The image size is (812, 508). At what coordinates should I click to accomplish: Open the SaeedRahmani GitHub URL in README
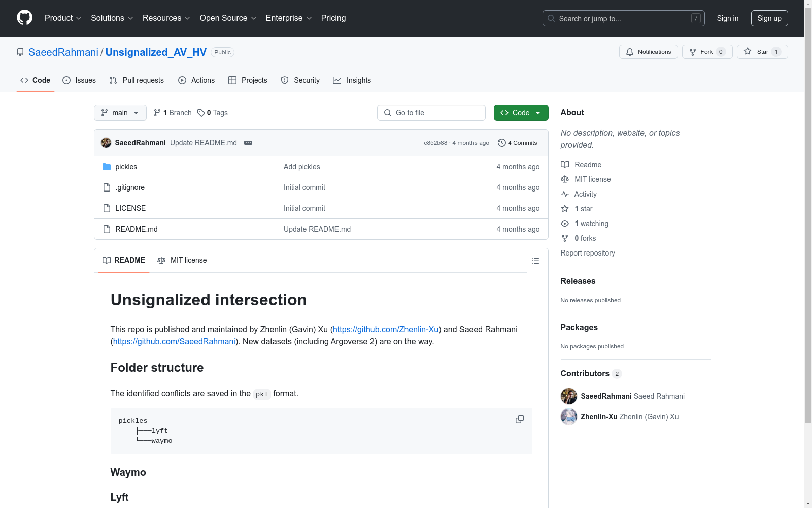(174, 341)
